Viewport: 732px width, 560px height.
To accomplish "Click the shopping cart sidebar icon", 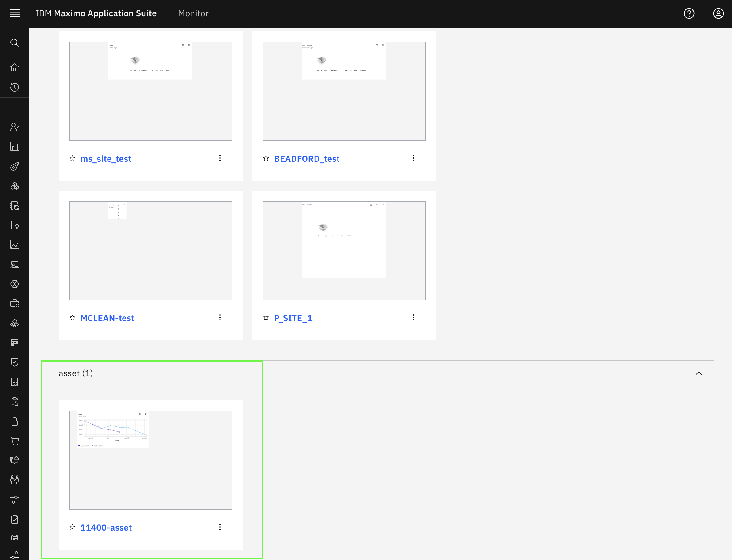I will click(x=15, y=441).
